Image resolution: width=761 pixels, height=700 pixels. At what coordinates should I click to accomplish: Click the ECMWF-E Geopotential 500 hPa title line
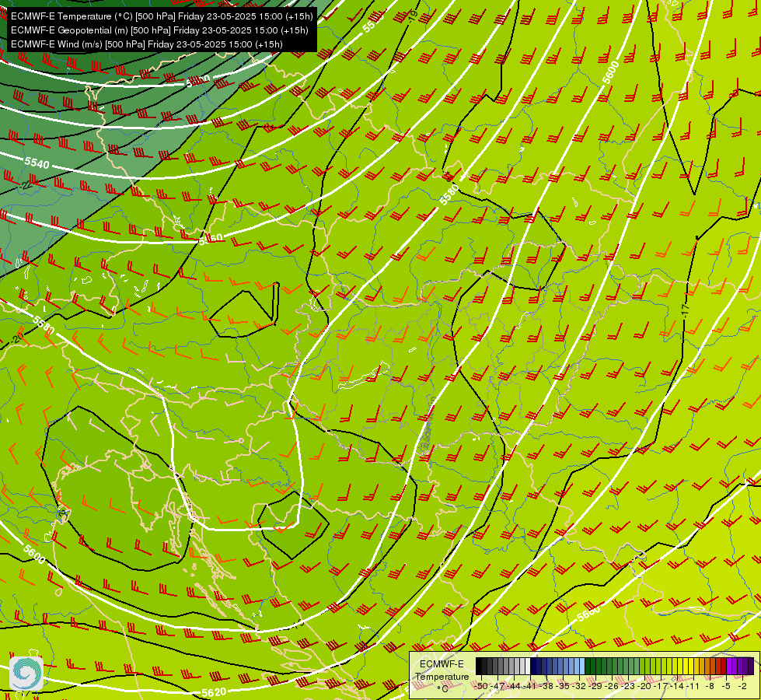point(159,30)
